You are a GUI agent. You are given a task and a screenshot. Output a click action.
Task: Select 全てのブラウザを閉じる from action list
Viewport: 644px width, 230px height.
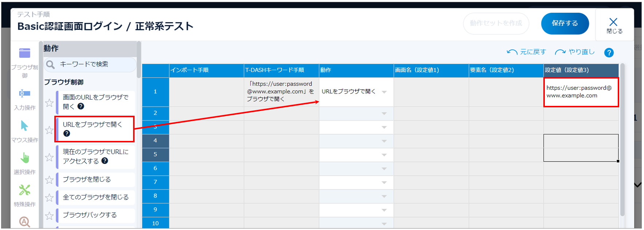[x=96, y=197]
